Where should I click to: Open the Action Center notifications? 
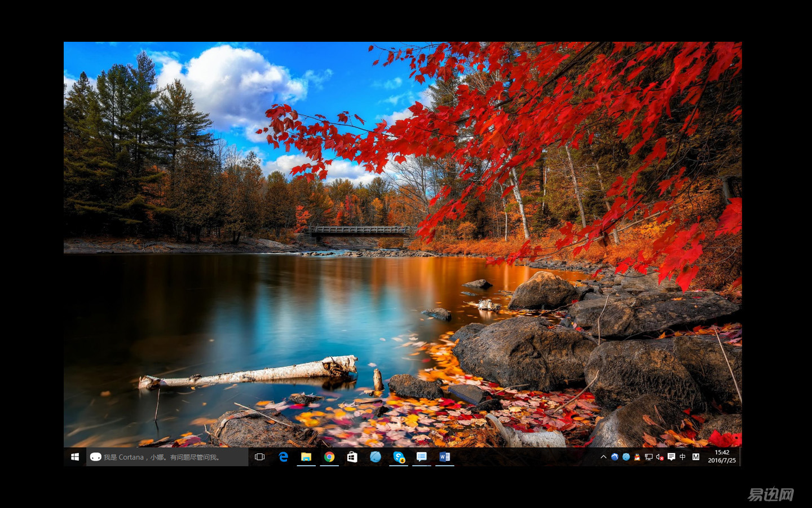click(671, 457)
